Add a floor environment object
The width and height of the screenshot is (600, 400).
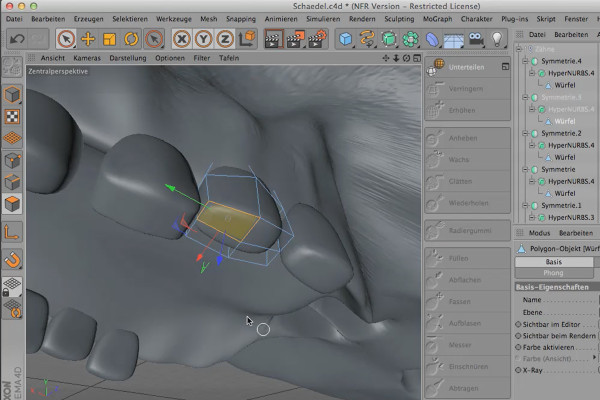point(454,39)
